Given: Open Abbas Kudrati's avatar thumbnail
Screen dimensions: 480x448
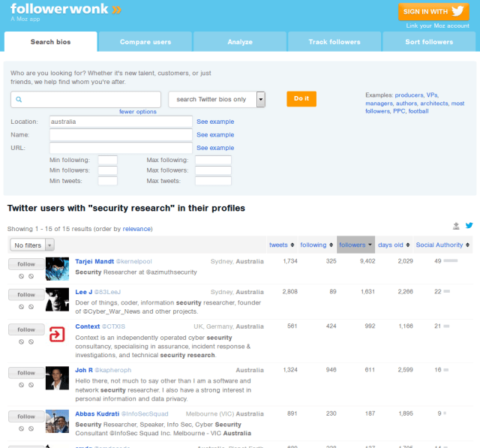Looking at the screenshot, I should coord(57,421).
